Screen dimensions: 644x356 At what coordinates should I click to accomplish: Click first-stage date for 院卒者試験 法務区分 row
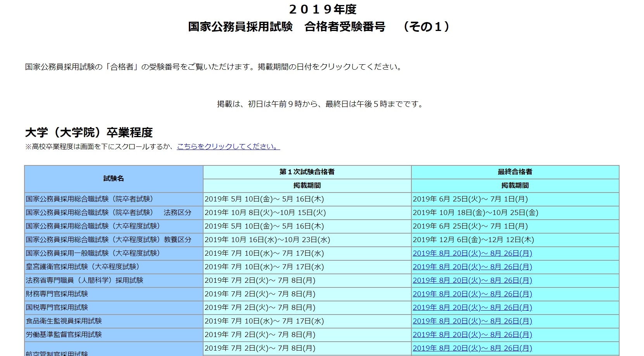tap(265, 213)
